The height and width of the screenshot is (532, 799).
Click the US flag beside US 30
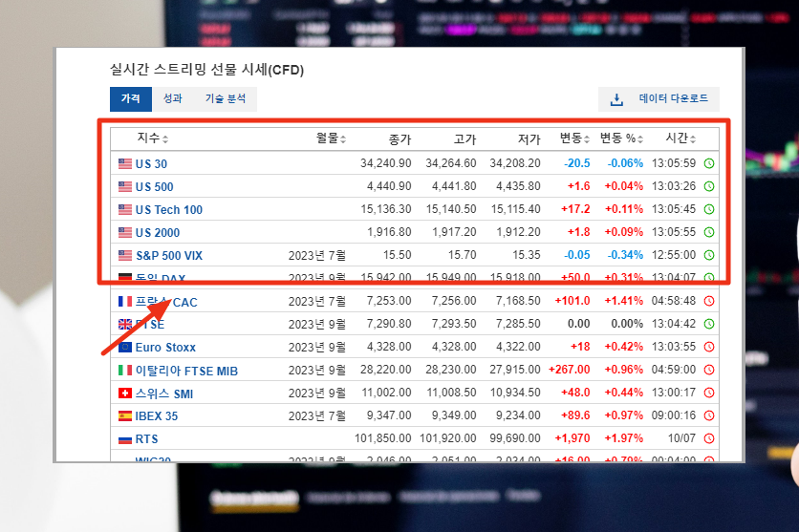tap(125, 164)
